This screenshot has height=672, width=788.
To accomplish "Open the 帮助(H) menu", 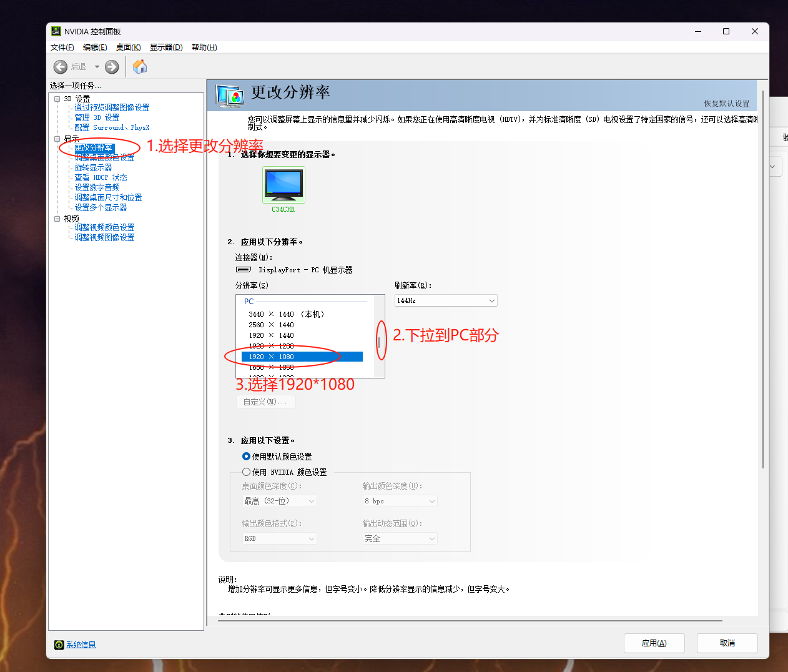I will point(204,47).
